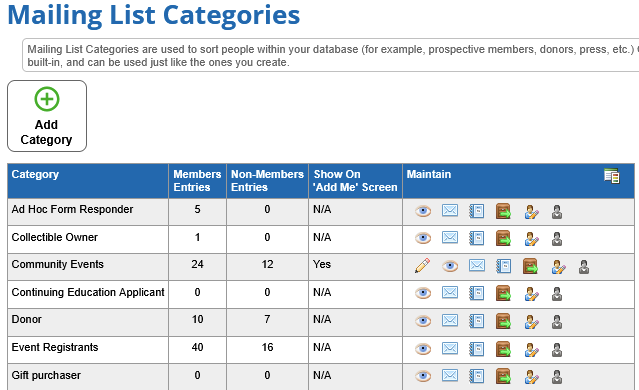Export Continuing Education Applicant entries
The height and width of the screenshot is (390, 639).
pos(503,293)
